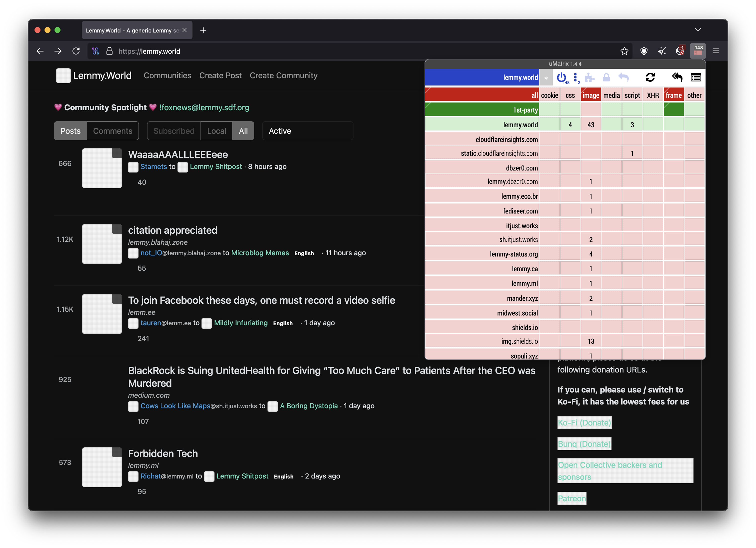Viewport: 756px width, 548px height.
Task: Revert temporary changes with the single arrow
Action: [623, 78]
